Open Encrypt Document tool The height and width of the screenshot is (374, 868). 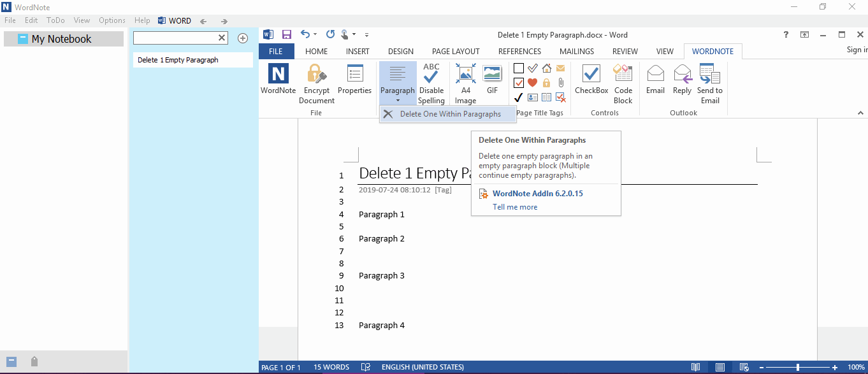(317, 83)
